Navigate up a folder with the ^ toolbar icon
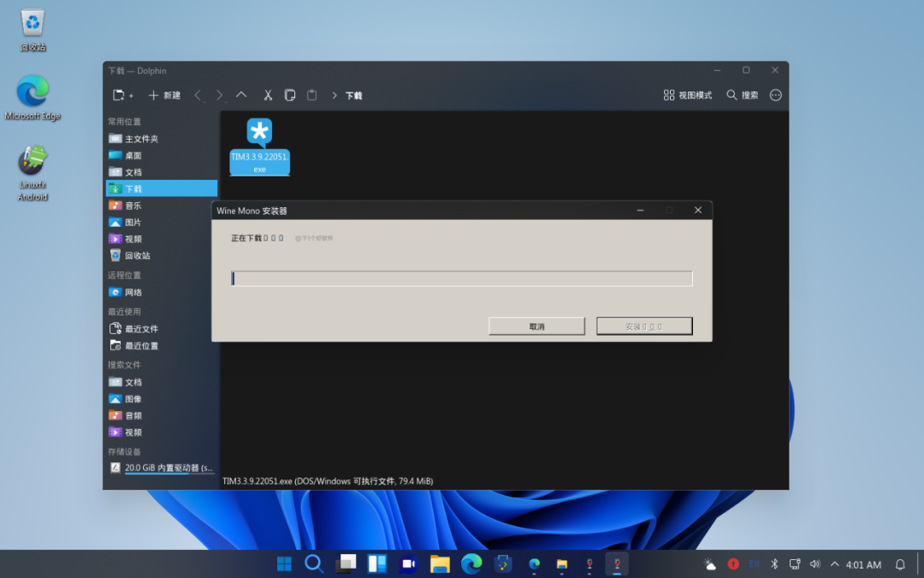The width and height of the screenshot is (924, 578). coord(241,95)
